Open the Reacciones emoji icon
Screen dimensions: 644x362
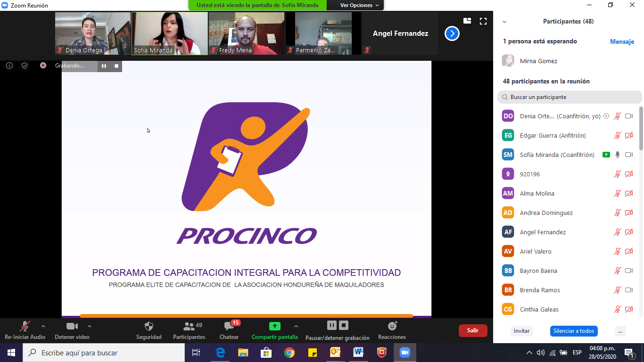[392, 326]
